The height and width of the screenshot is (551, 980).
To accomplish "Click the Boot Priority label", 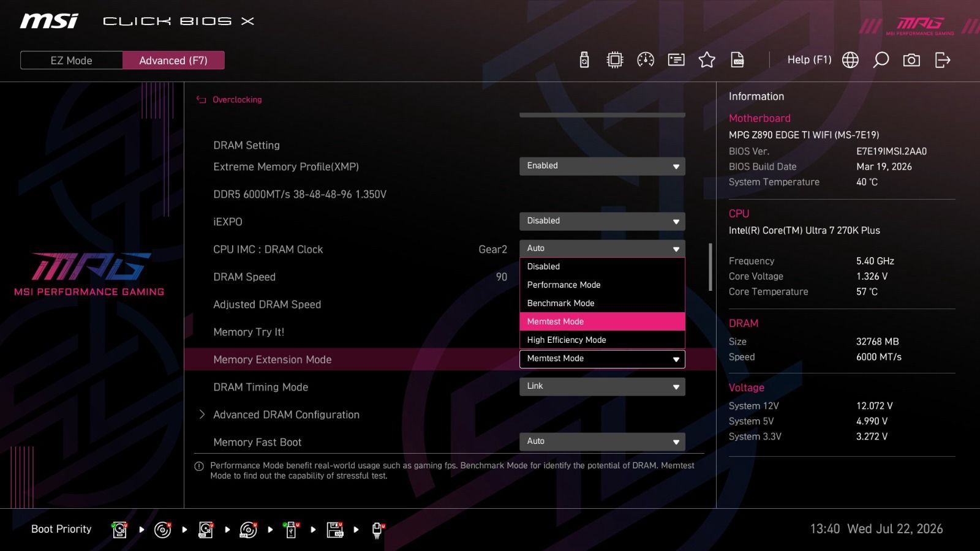I will (x=61, y=529).
